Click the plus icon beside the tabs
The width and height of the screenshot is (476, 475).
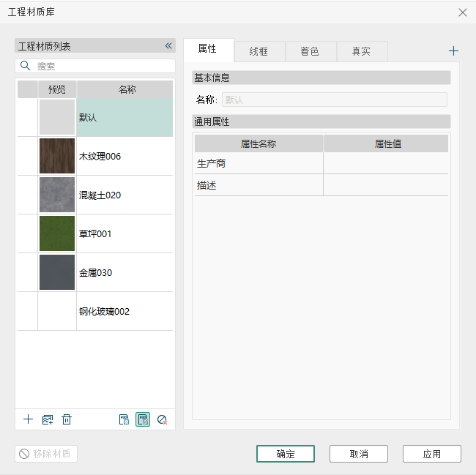453,51
